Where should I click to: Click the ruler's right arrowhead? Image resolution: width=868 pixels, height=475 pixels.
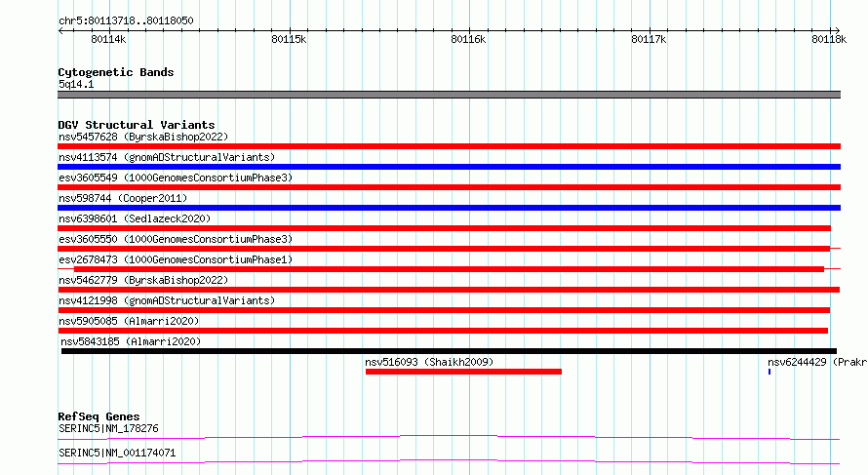[x=838, y=31]
